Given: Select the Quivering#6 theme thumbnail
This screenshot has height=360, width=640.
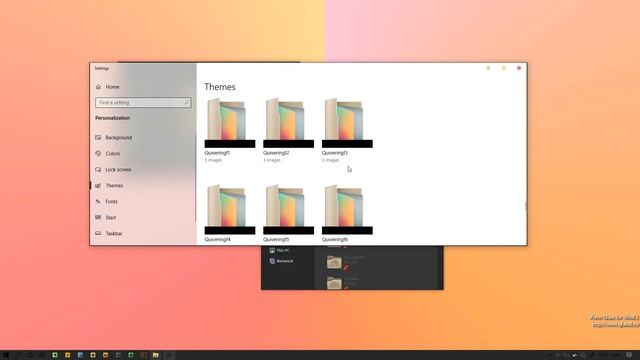Looking at the screenshot, I should click(347, 209).
